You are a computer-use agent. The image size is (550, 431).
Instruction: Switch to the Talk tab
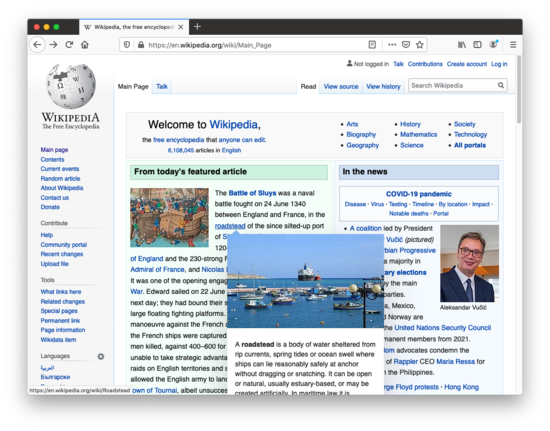click(x=162, y=86)
